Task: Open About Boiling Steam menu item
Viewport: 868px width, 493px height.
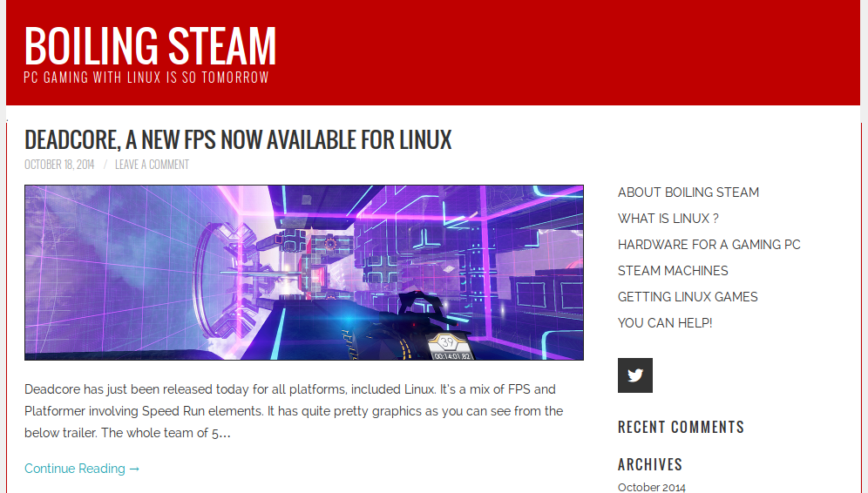Action: click(688, 192)
